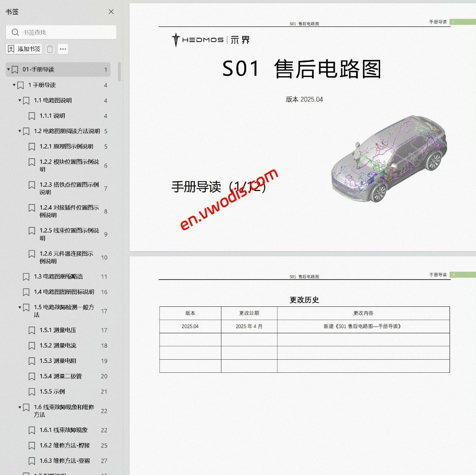Close the 书签 bookmarks panel

coord(111,12)
